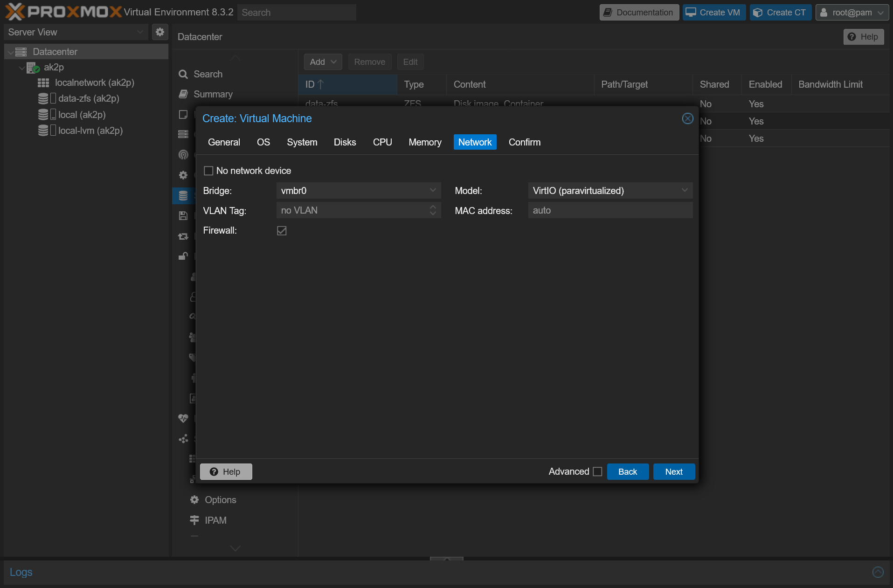Click the Back button
This screenshot has height=588, width=893.
(x=628, y=471)
